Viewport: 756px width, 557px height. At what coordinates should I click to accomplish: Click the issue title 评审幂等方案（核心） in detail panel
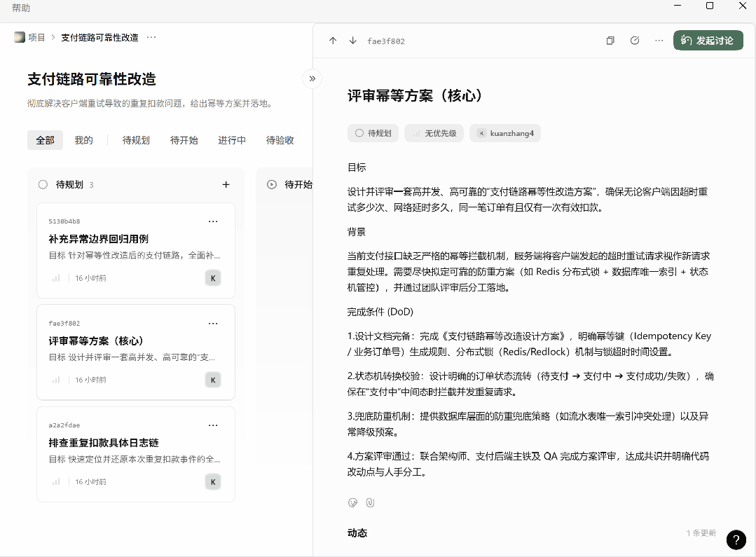click(x=415, y=95)
